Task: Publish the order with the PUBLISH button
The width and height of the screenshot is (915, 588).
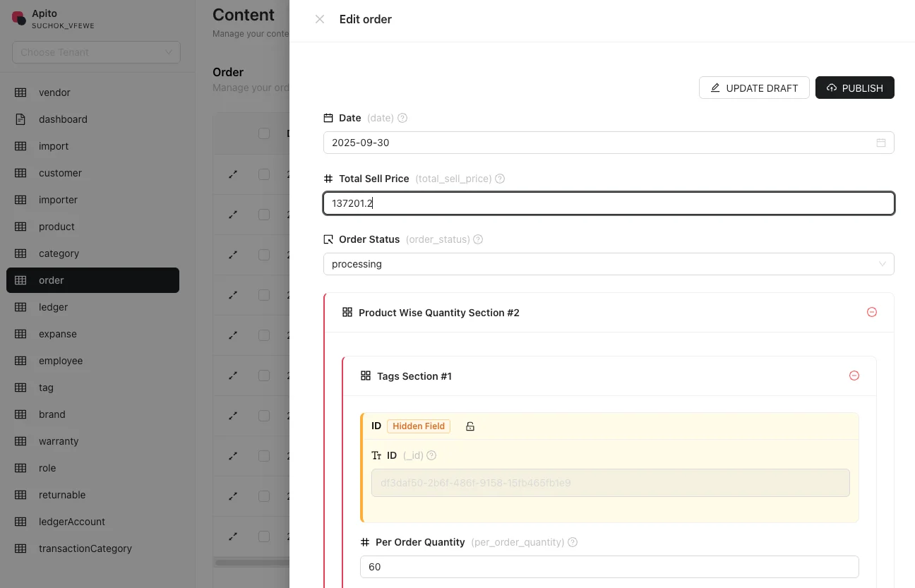Action: tap(855, 88)
